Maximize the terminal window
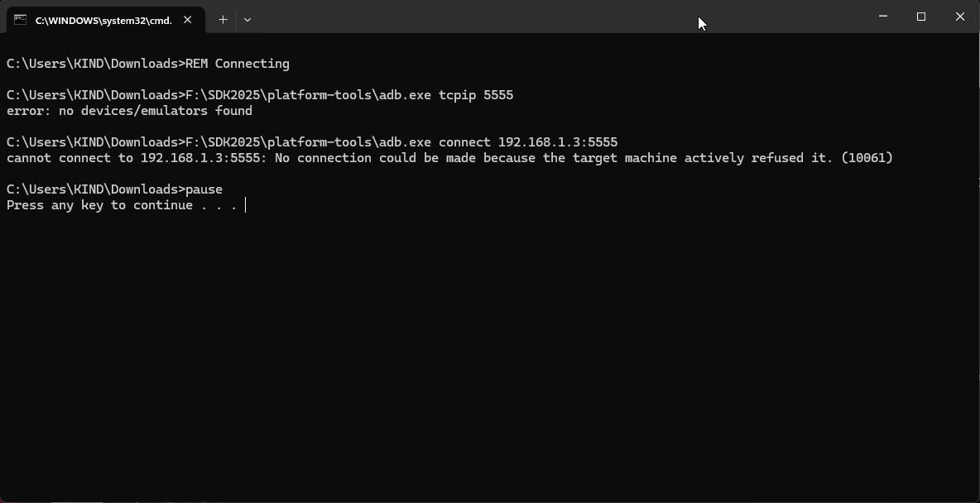Image resolution: width=980 pixels, height=503 pixels. (x=921, y=17)
